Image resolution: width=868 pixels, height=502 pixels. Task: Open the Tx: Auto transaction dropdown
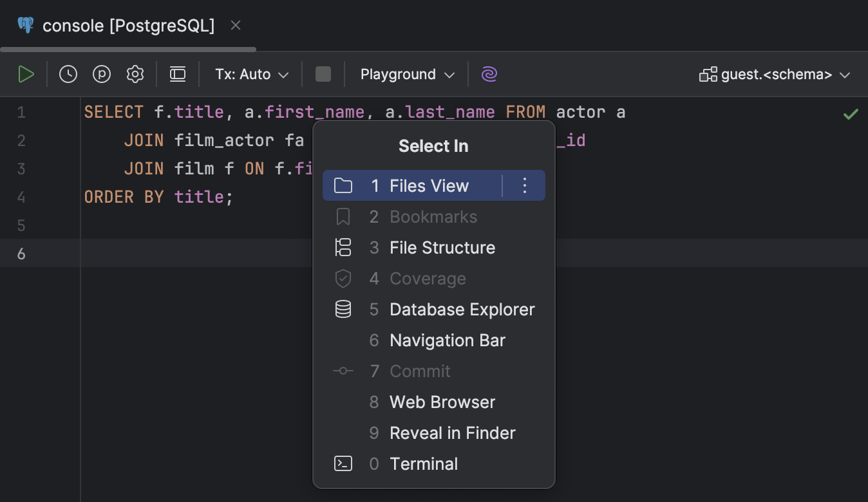252,75
